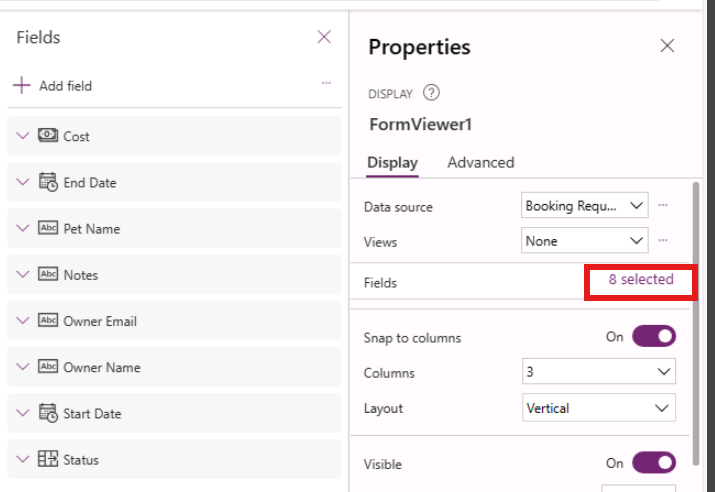Screen dimensions: 715x492
Task: Click the text icon beside Pet Name
Action: pos(48,229)
